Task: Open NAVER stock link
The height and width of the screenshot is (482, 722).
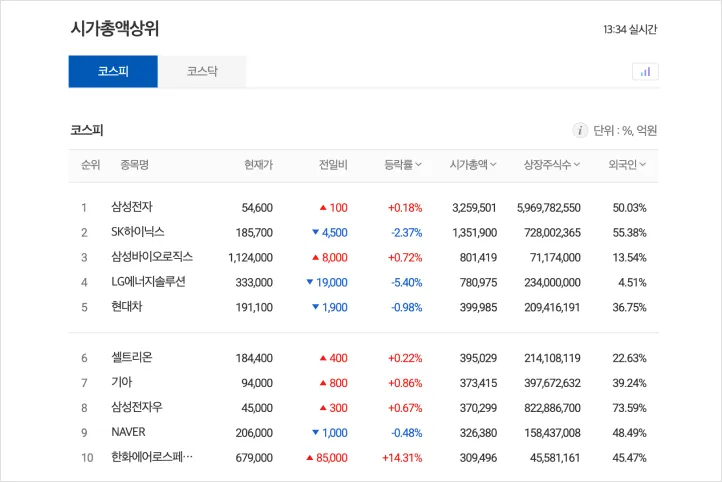Action: [128, 432]
